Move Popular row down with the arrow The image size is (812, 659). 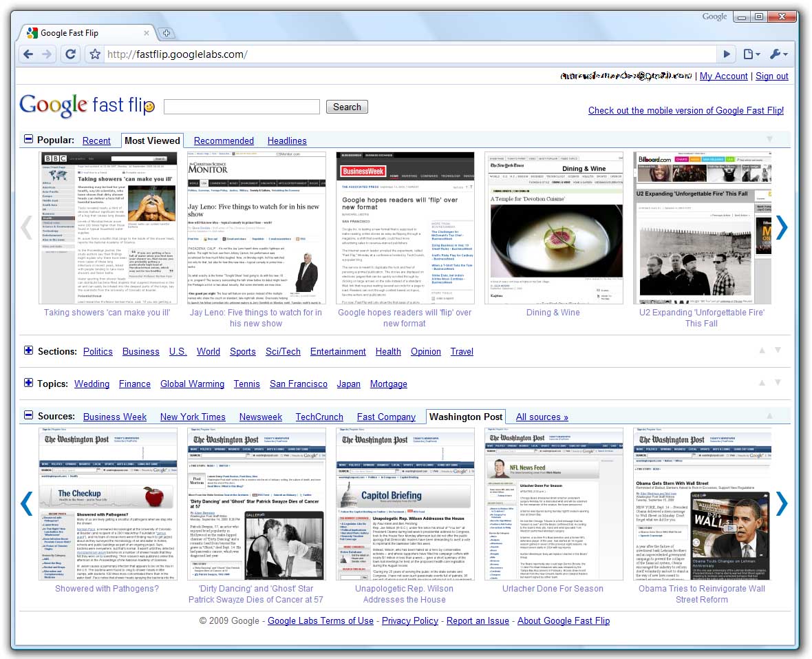click(x=770, y=139)
